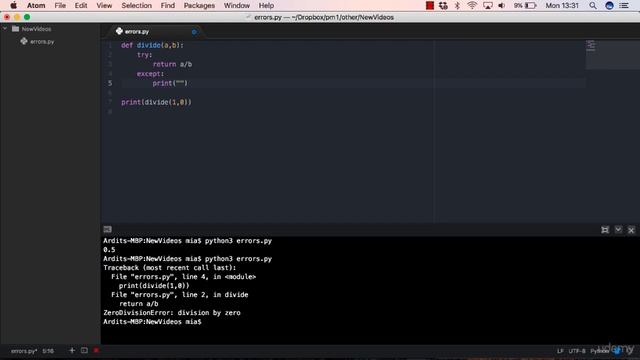Click the modified dot on errors.py tab
Viewport: 640px width, 360px height.
(x=194, y=31)
